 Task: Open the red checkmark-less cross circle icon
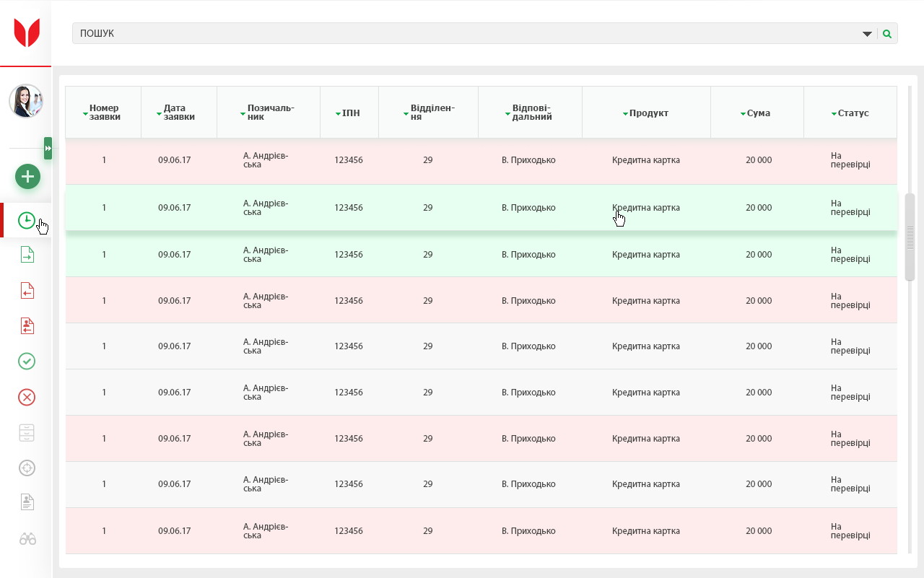[x=27, y=397]
